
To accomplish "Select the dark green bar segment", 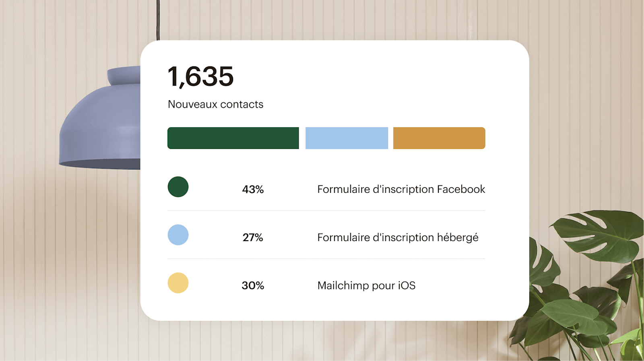I will click(233, 138).
